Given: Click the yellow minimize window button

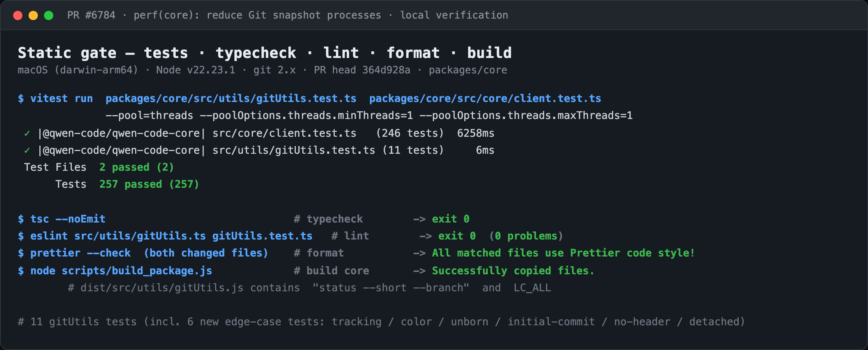Looking at the screenshot, I should [33, 15].
